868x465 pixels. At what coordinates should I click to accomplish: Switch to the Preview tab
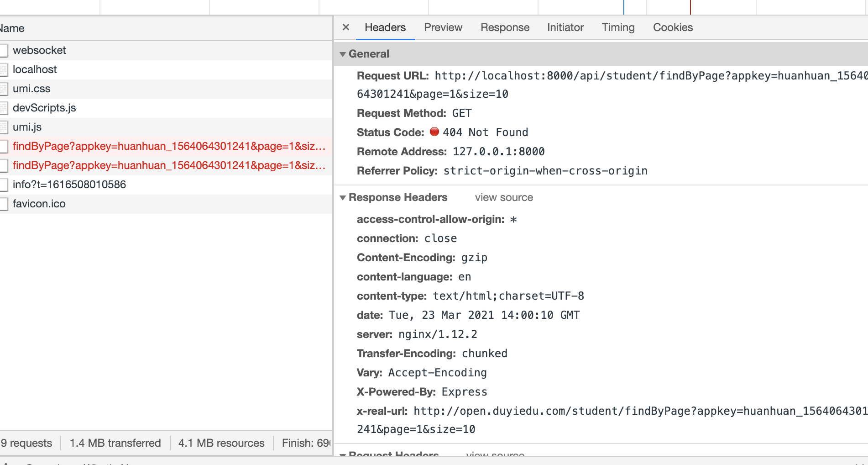point(442,27)
